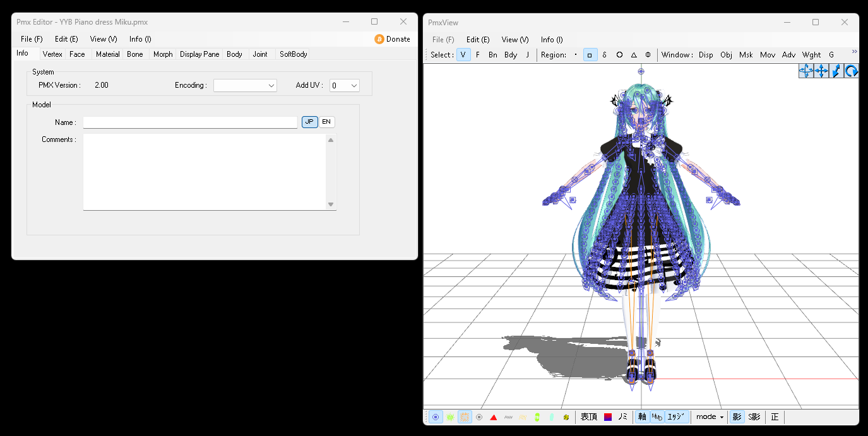Open the Obj window button

(726, 55)
